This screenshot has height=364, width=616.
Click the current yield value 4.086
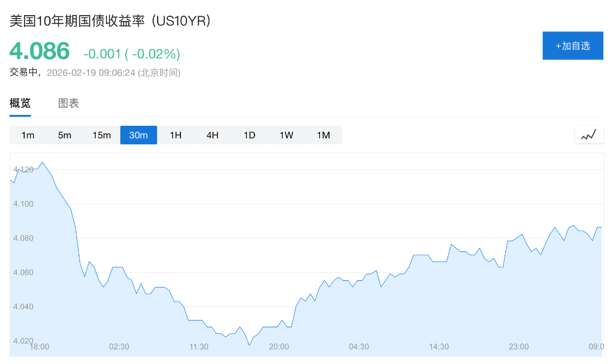pos(40,51)
